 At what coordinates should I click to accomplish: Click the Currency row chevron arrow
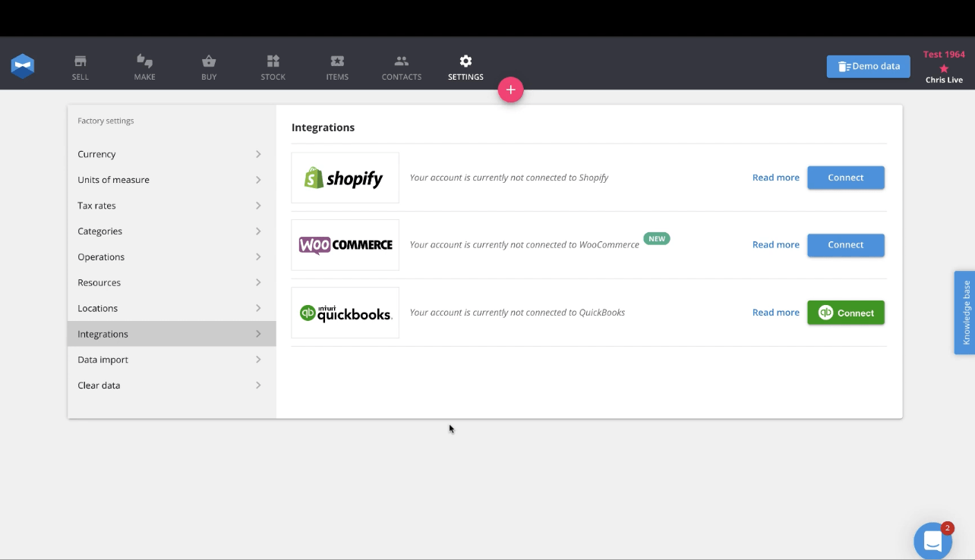258,154
